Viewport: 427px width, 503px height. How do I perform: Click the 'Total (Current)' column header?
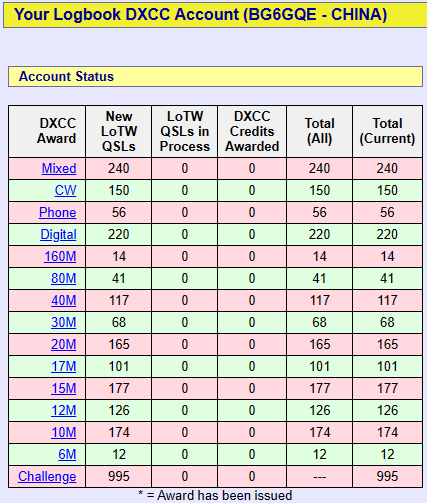387,131
